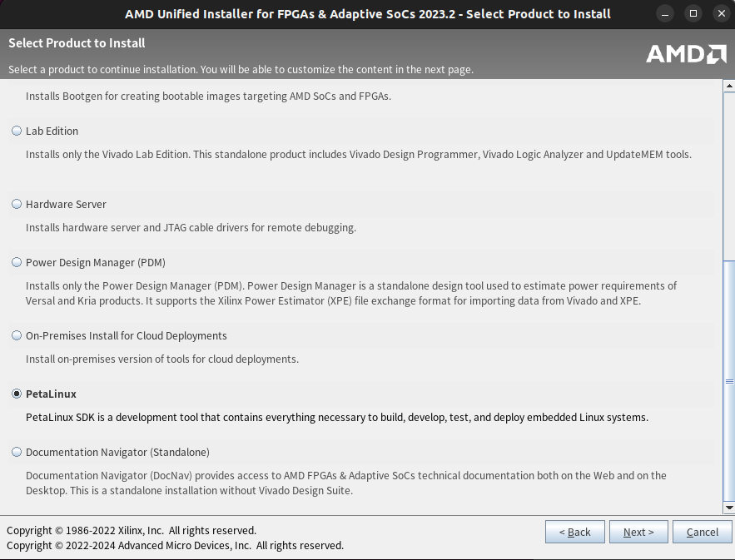Click 'Select a product to continue installation' subtitle
Screen dimensions: 735x560
click(241, 69)
